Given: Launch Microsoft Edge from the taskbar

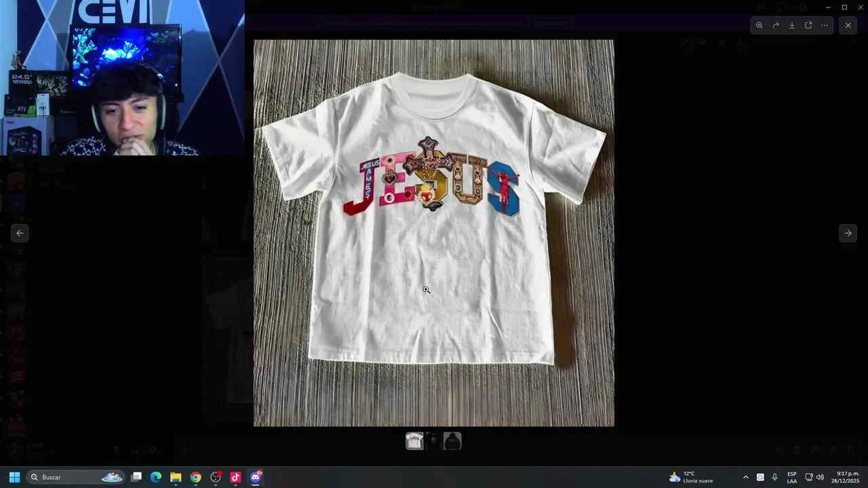Looking at the screenshot, I should [156, 477].
